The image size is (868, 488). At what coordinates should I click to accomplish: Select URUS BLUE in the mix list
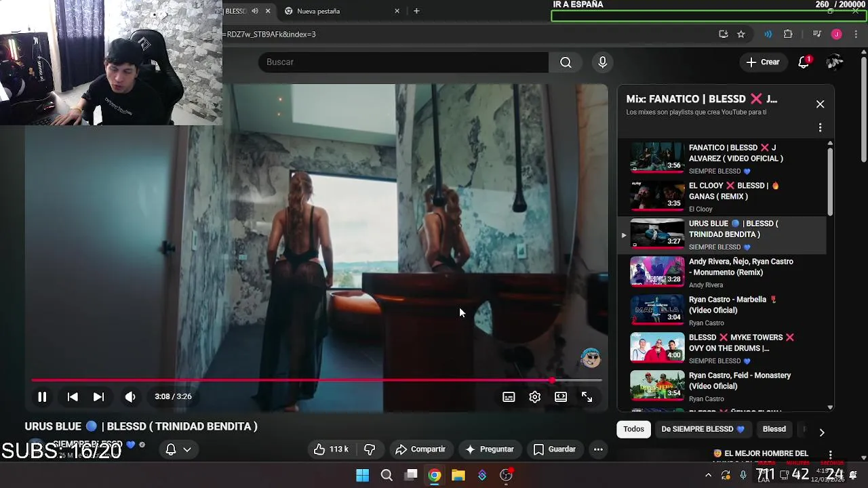722,235
